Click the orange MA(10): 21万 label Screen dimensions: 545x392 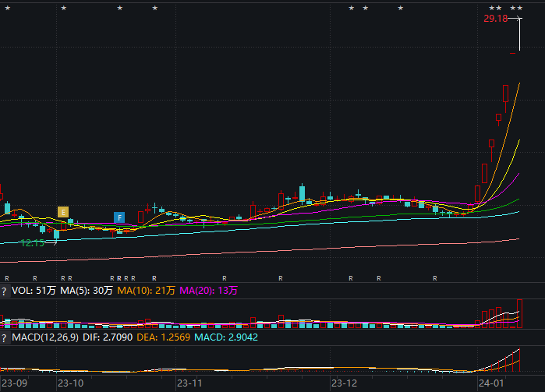[x=146, y=291]
